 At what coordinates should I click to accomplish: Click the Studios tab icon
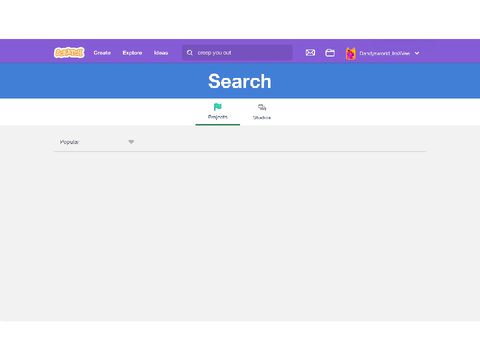[x=262, y=107]
